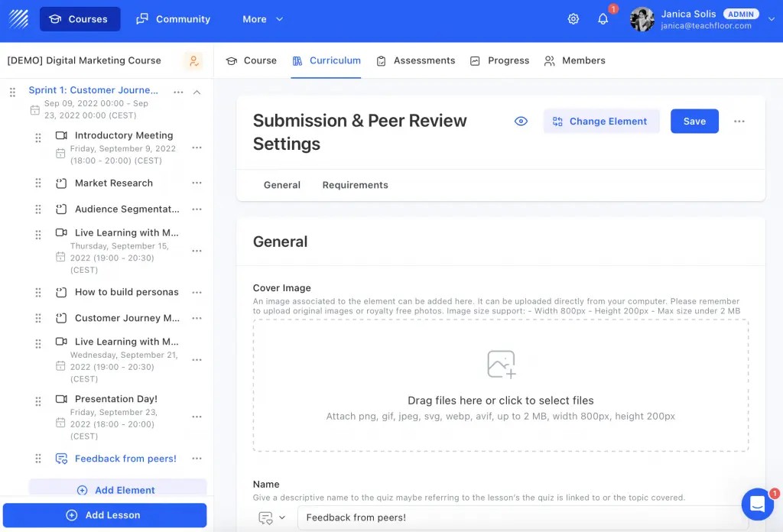Open Introductory Meeting options ellipsis

click(x=197, y=148)
